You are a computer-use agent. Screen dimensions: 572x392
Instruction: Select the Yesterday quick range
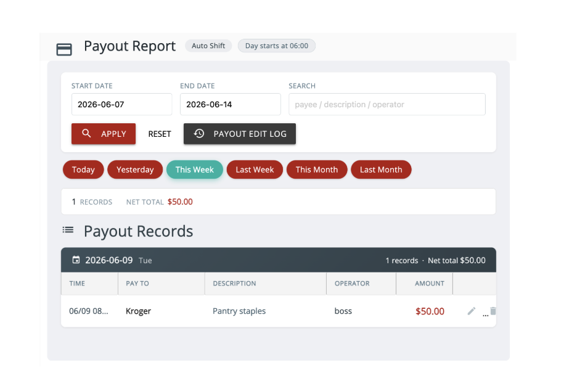[135, 169]
